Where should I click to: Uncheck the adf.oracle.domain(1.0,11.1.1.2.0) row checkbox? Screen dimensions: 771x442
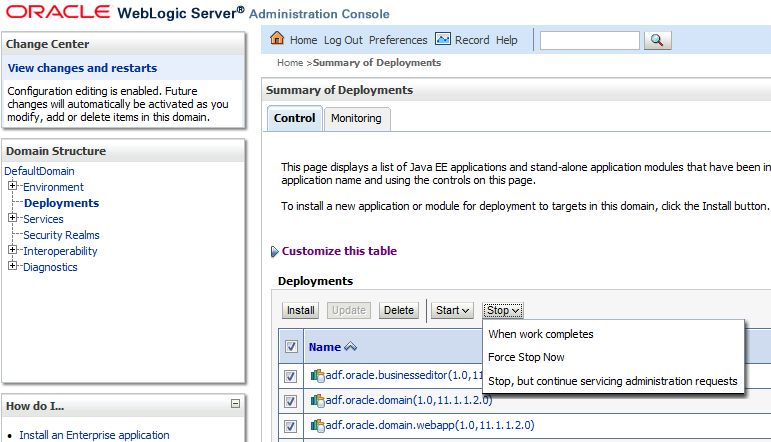coord(290,401)
